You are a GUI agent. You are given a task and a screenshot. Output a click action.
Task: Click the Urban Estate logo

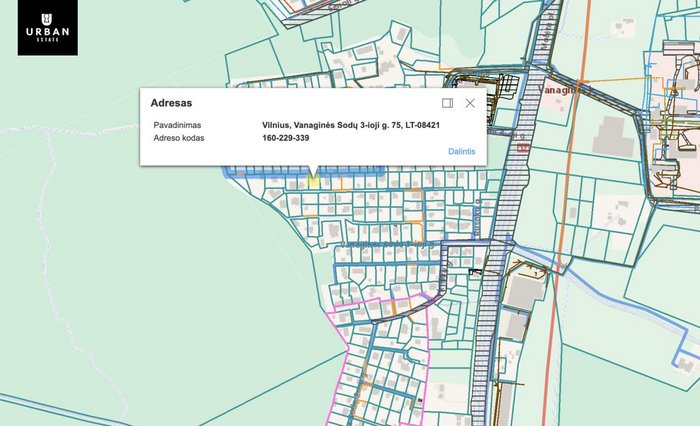pyautogui.click(x=48, y=28)
